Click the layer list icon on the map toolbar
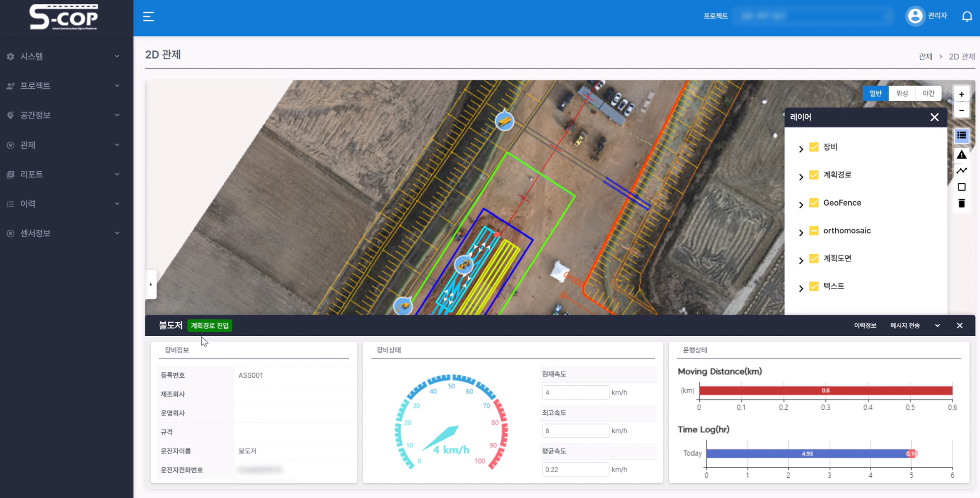The height and width of the screenshot is (498, 980). point(961,135)
